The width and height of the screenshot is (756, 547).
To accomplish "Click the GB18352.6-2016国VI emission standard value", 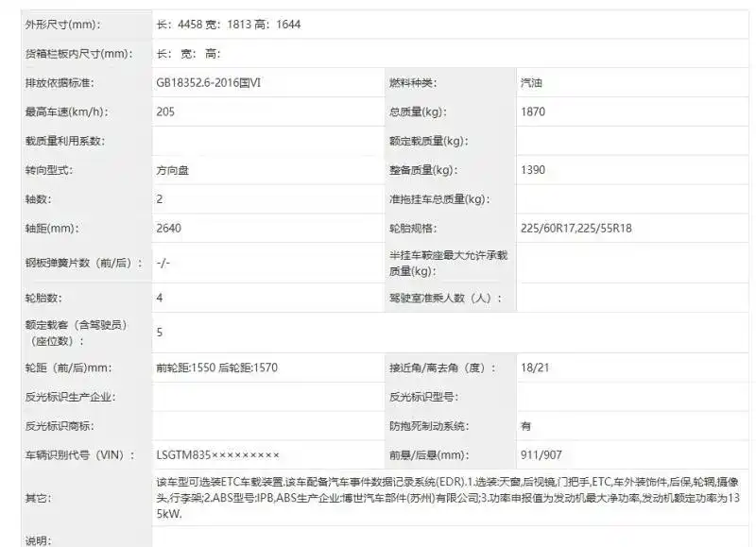I will tap(208, 83).
